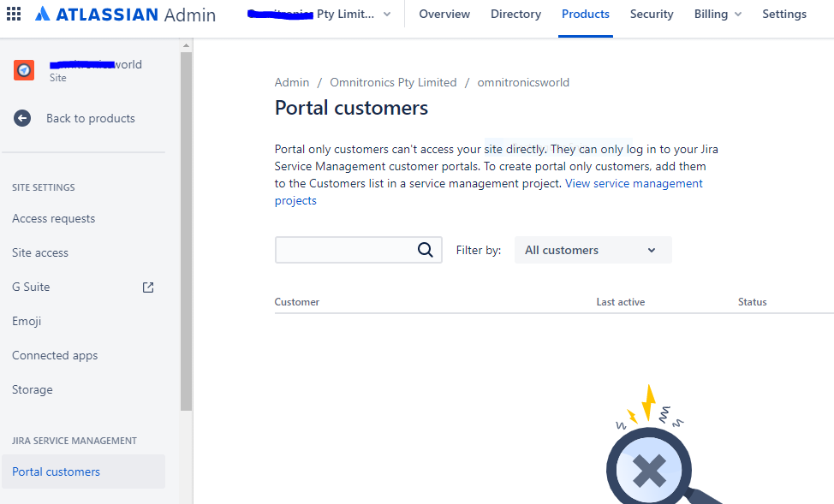
Task: Open the All customers filter dropdown
Action: coord(593,250)
